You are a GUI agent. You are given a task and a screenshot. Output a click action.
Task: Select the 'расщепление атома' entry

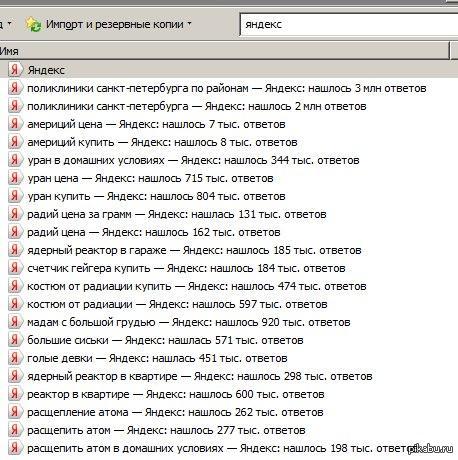175,412
